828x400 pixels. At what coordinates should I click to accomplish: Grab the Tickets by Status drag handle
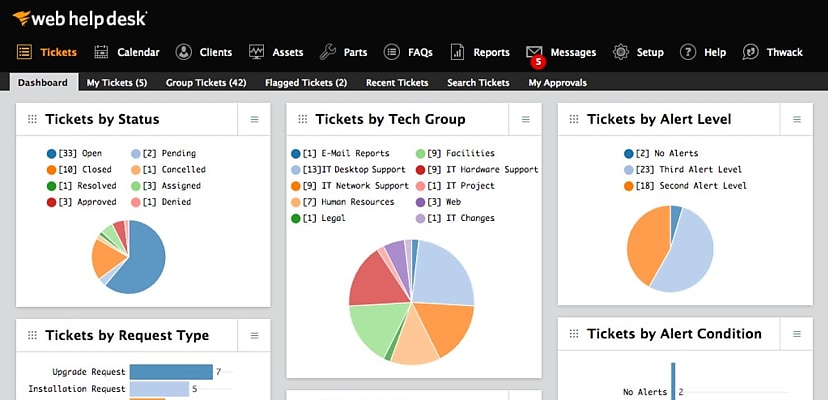[32, 119]
